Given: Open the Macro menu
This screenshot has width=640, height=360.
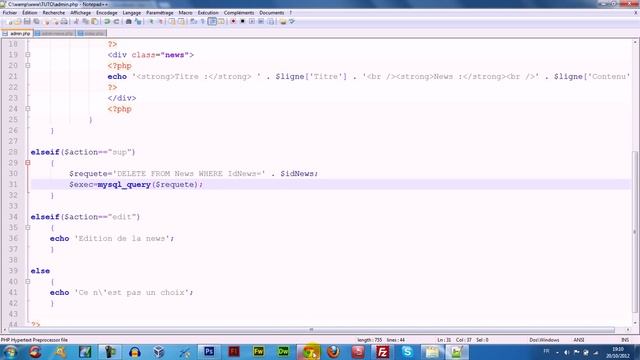Looking at the screenshot, I should [x=185, y=13].
